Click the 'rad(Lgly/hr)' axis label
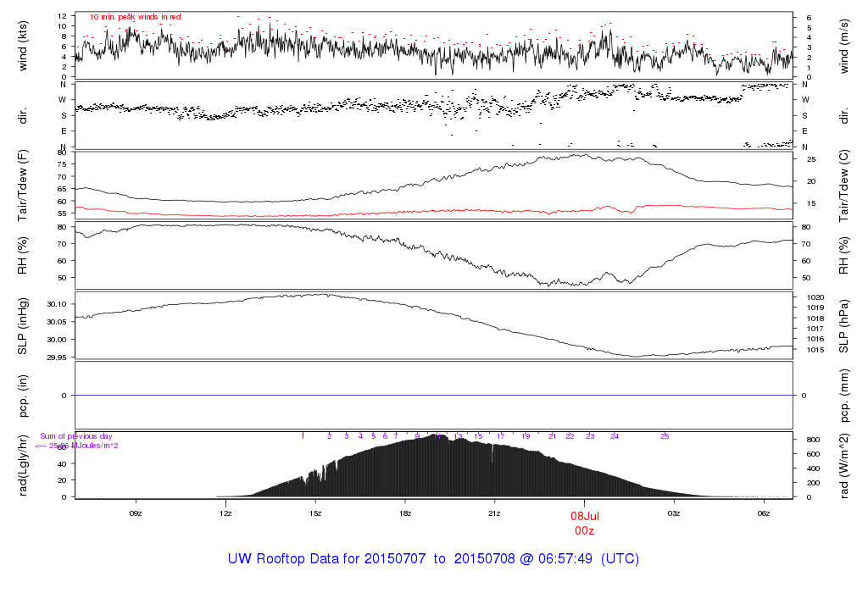Screen dimensions: 868x593 [x=23, y=465]
